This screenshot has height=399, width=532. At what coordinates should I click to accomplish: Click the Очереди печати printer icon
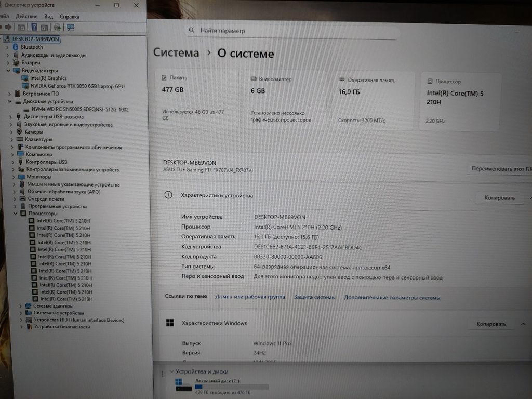click(22, 199)
